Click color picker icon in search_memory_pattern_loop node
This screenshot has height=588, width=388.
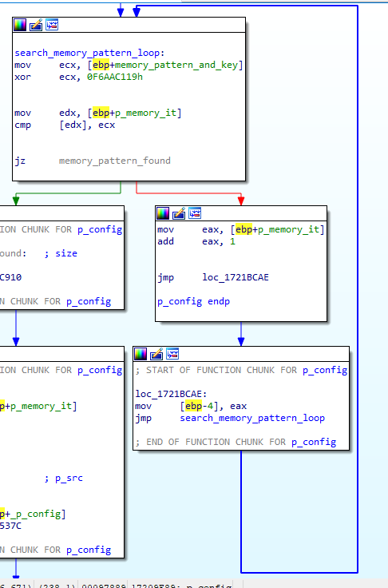[20, 25]
